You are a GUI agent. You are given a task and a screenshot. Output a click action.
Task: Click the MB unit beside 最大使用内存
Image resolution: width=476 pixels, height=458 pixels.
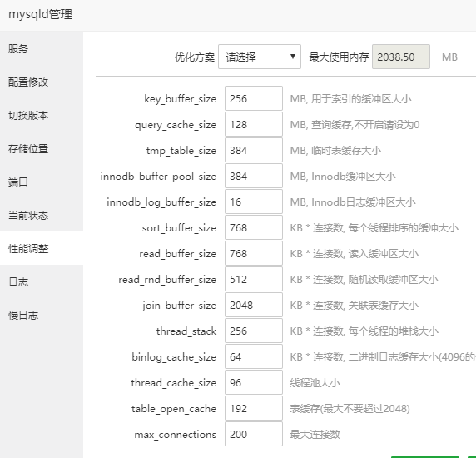449,57
